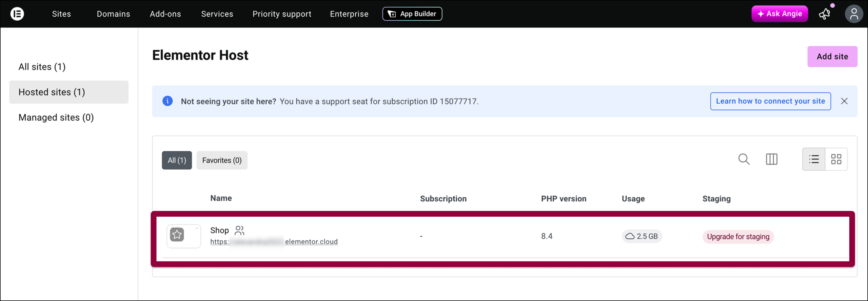The height and width of the screenshot is (301, 868).
Task: Select All sites (1) in sidebar
Action: tap(42, 67)
